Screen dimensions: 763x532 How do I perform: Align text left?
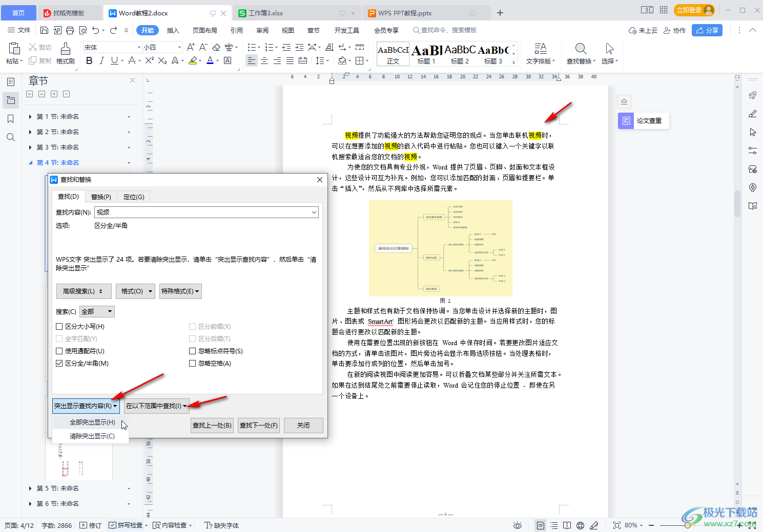(251, 61)
